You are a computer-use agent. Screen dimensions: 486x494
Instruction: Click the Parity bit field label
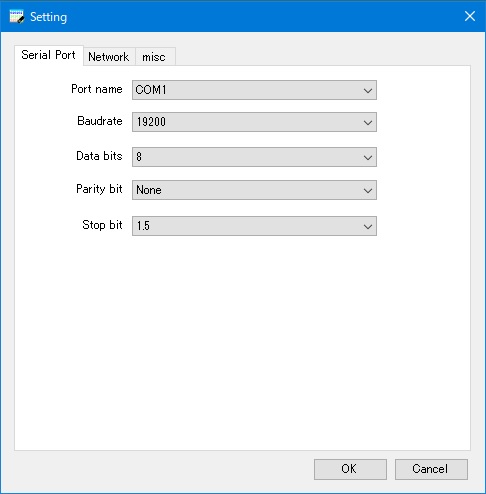(99, 189)
